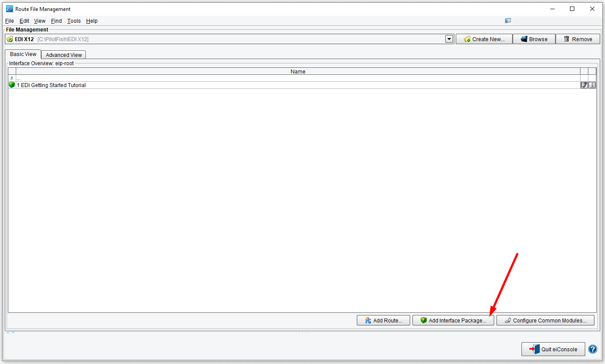Image resolution: width=605 pixels, height=364 pixels.
Task: Open the Edit menu
Action: tap(25, 21)
